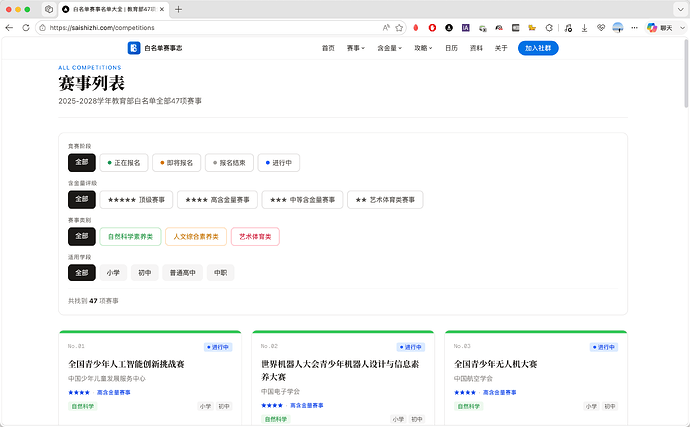Image resolution: width=690 pixels, height=427 pixels.
Task: Click the music note media control icon
Action: [568, 28]
